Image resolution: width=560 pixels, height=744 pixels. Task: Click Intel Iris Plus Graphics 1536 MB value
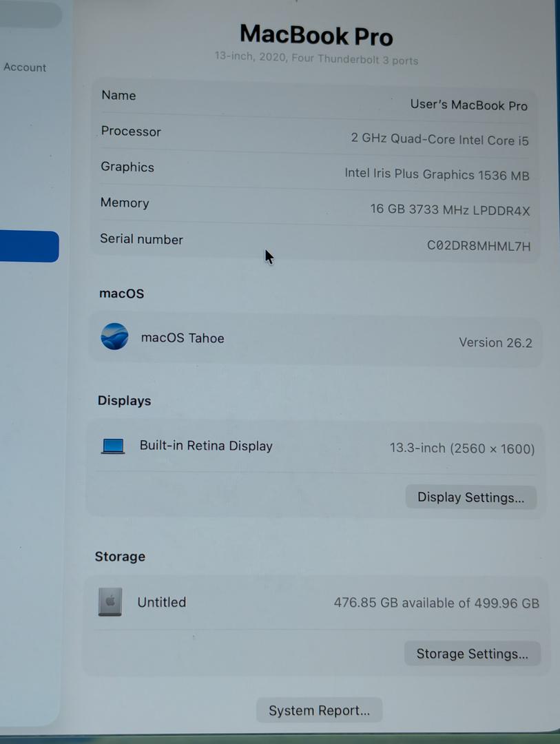point(437,174)
